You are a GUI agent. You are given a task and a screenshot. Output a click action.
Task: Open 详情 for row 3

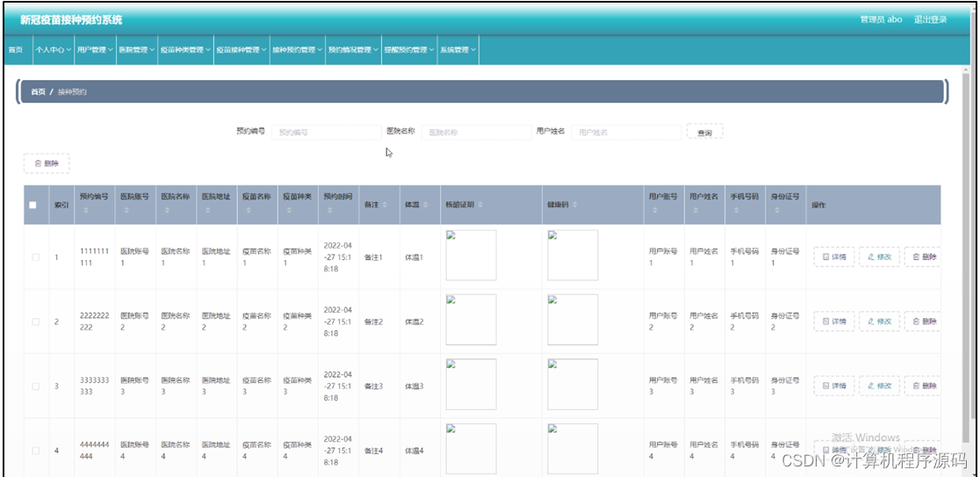(x=833, y=387)
